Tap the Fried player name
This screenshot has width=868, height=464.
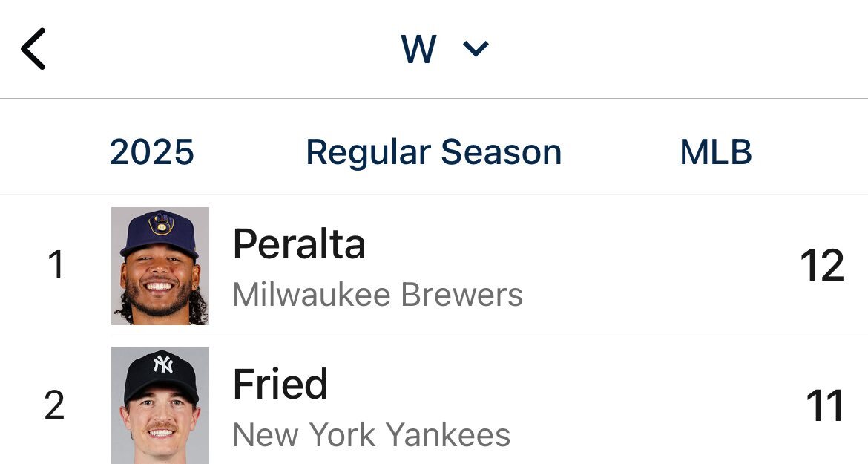(280, 384)
